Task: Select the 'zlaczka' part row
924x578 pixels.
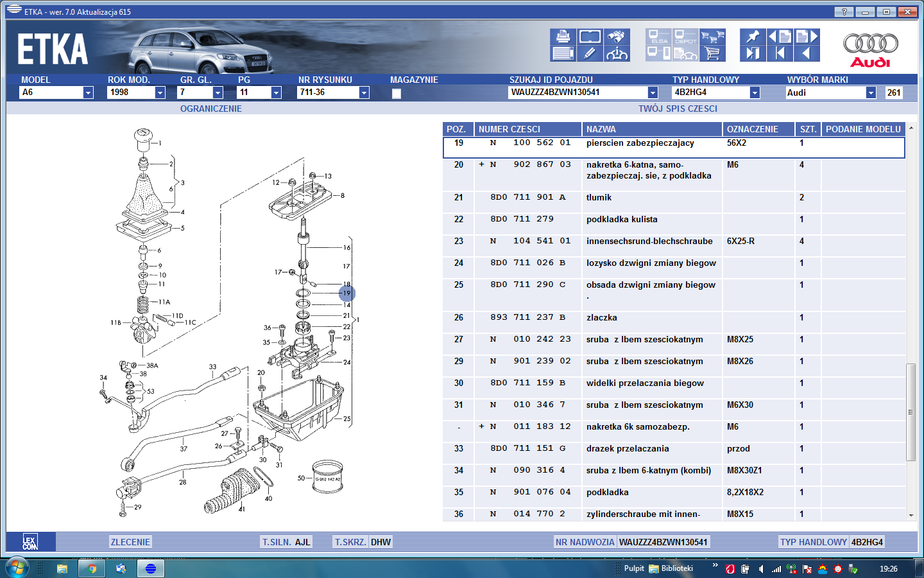Action: pyautogui.click(x=674, y=322)
